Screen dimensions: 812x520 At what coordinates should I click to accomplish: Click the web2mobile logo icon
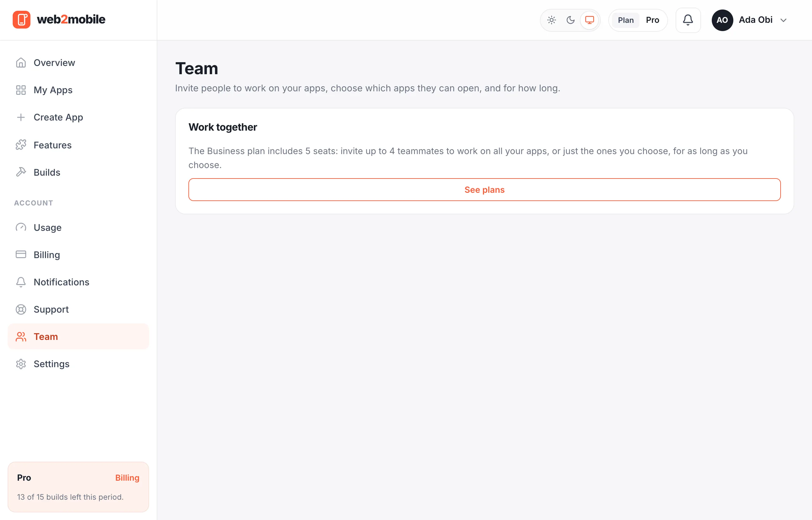[21, 20]
